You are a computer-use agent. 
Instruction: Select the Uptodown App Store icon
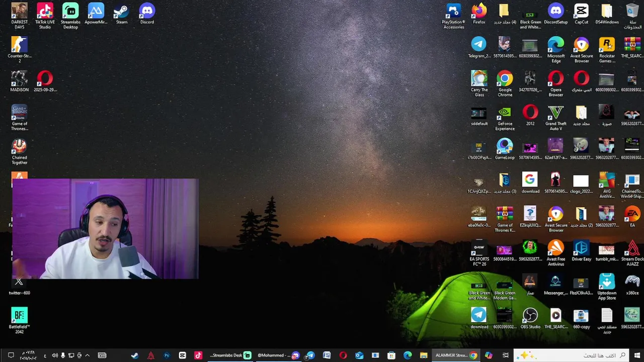coord(607,287)
